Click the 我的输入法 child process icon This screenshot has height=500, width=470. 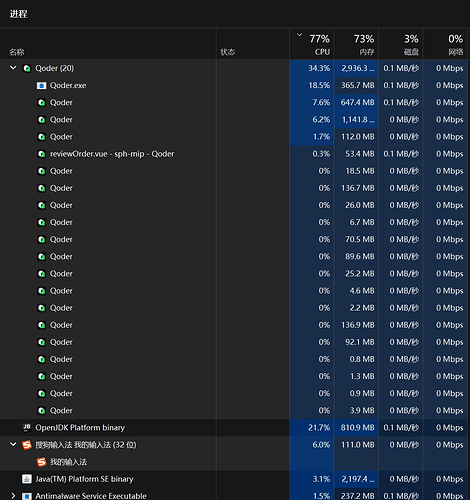click(x=41, y=462)
